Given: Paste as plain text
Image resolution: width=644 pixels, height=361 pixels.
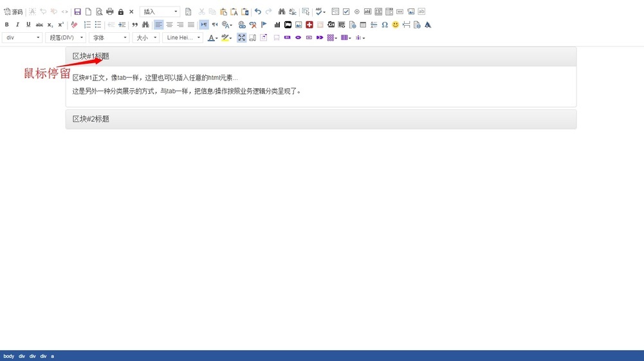Looking at the screenshot, I should coord(234,12).
